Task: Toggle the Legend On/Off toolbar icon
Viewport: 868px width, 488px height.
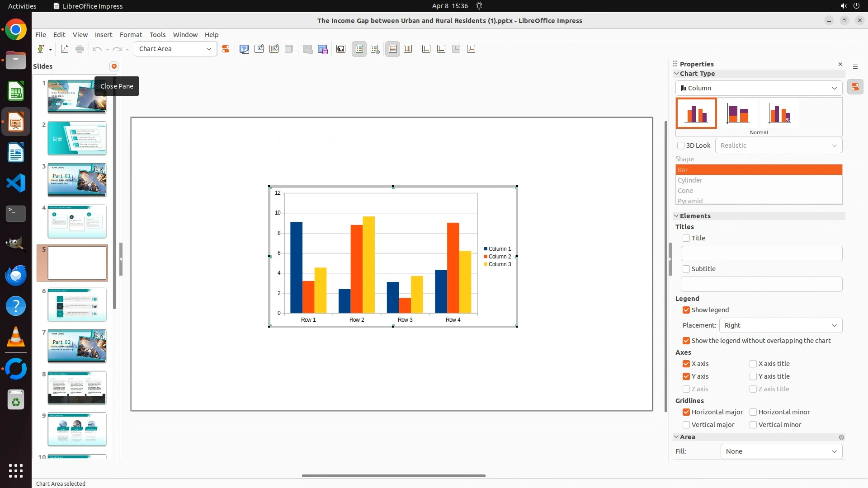Action: [x=359, y=49]
